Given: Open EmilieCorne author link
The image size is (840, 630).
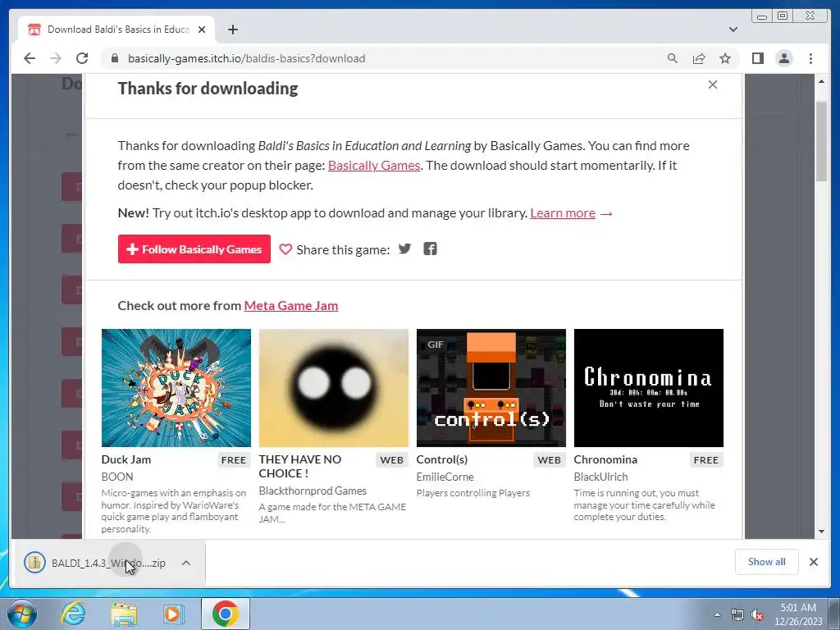Looking at the screenshot, I should tap(445, 477).
